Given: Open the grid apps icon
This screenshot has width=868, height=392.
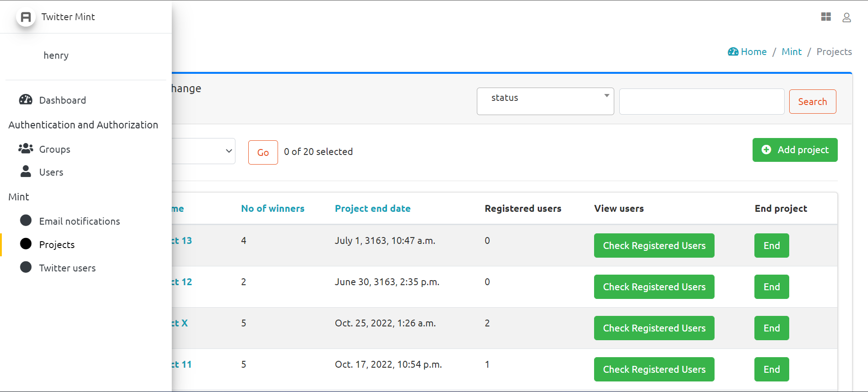Looking at the screenshot, I should pyautogui.click(x=826, y=17).
